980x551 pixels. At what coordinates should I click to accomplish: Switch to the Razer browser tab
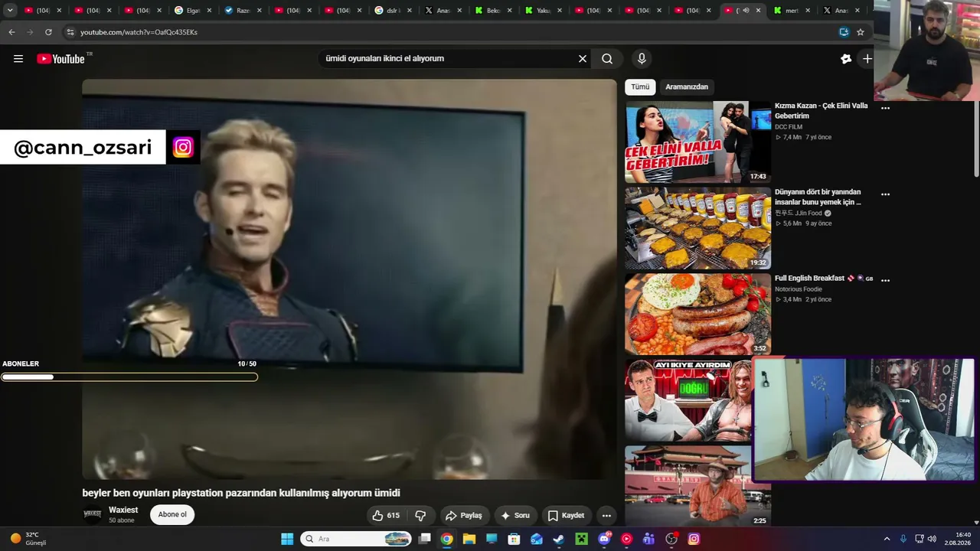click(x=243, y=11)
